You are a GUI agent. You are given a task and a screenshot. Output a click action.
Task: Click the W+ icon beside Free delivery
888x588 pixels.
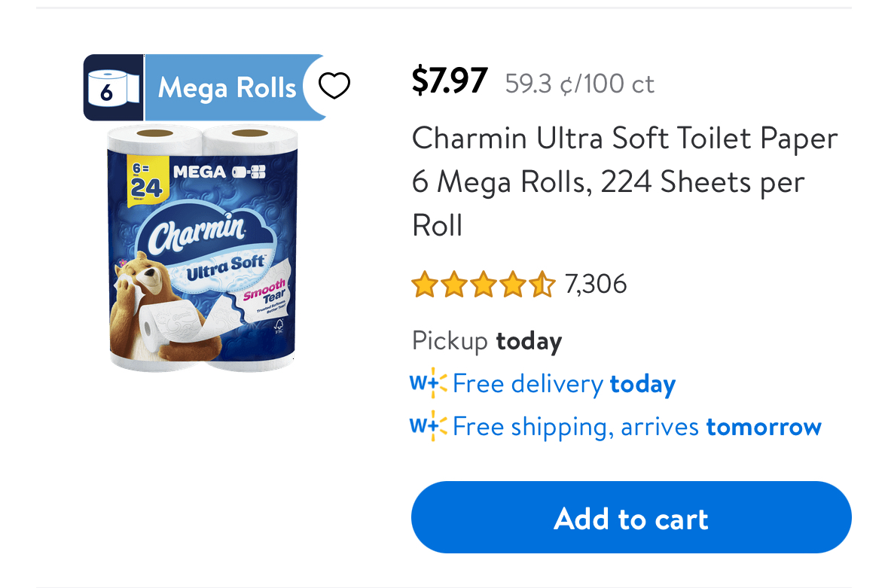point(428,384)
